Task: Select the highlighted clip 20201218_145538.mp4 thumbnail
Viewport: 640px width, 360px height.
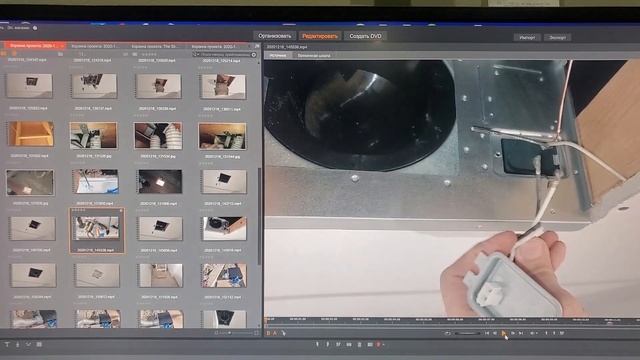Action: pyautogui.click(x=97, y=228)
